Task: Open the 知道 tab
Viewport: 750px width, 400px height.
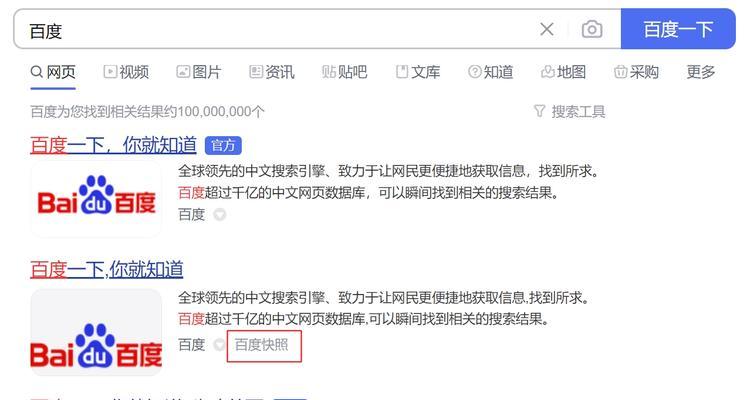Action: click(x=490, y=72)
